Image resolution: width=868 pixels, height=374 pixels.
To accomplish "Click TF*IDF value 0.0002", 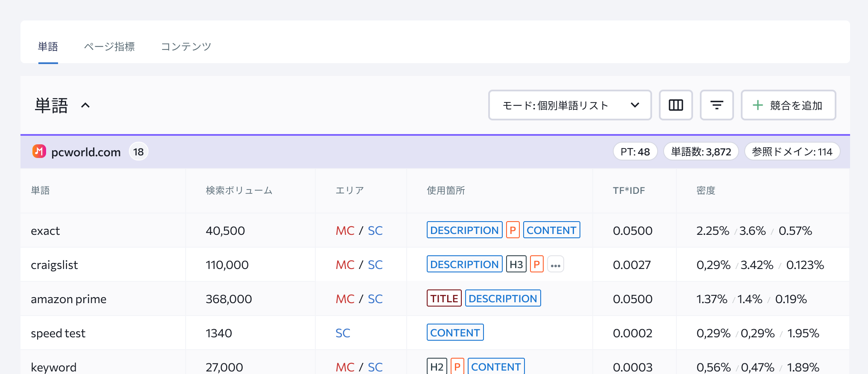I will click(x=632, y=333).
